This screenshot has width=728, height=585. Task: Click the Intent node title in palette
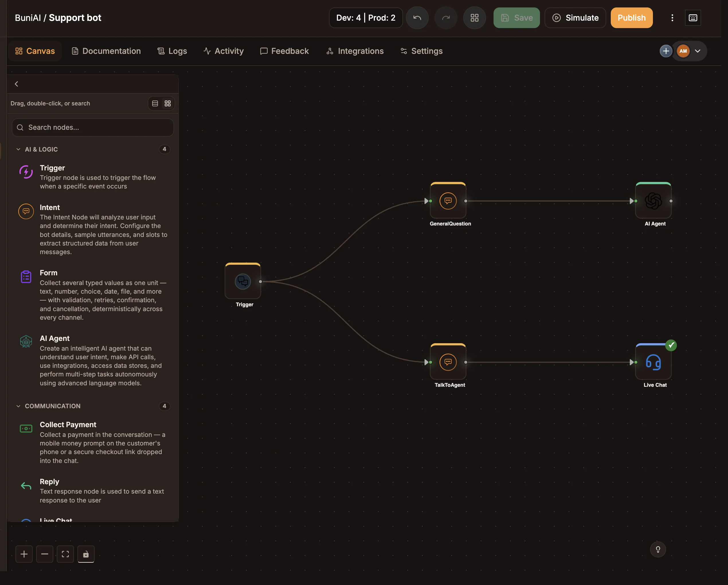point(50,207)
